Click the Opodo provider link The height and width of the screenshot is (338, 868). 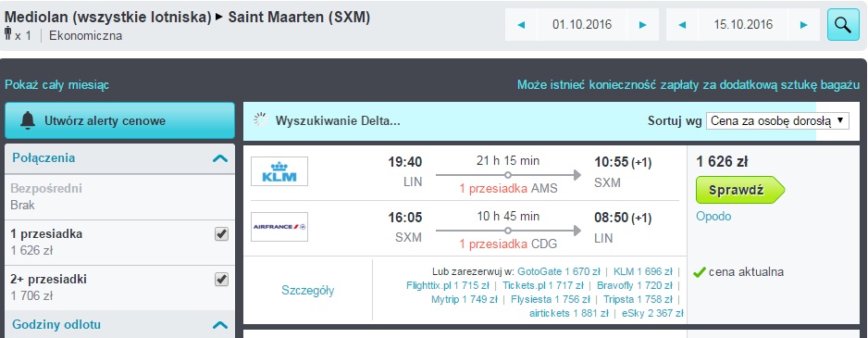coord(713,216)
